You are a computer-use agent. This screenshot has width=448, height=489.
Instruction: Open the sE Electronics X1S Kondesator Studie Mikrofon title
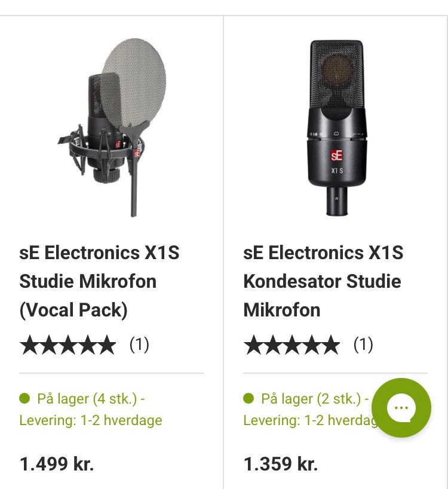coord(323,281)
